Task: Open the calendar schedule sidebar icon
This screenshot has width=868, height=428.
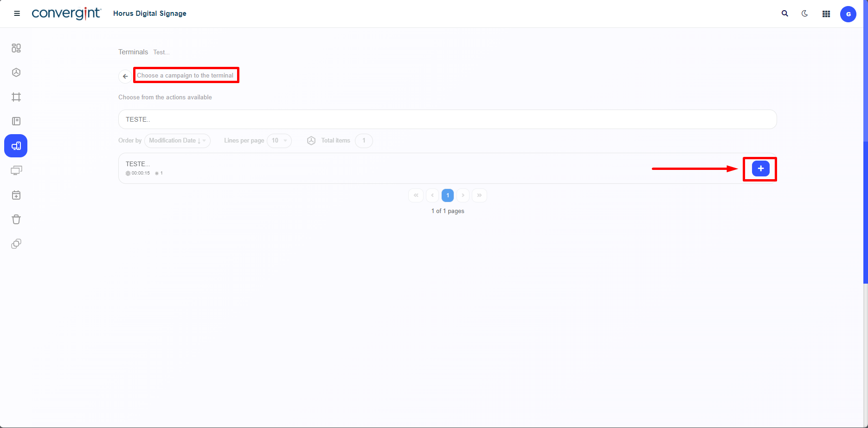Action: (x=16, y=195)
